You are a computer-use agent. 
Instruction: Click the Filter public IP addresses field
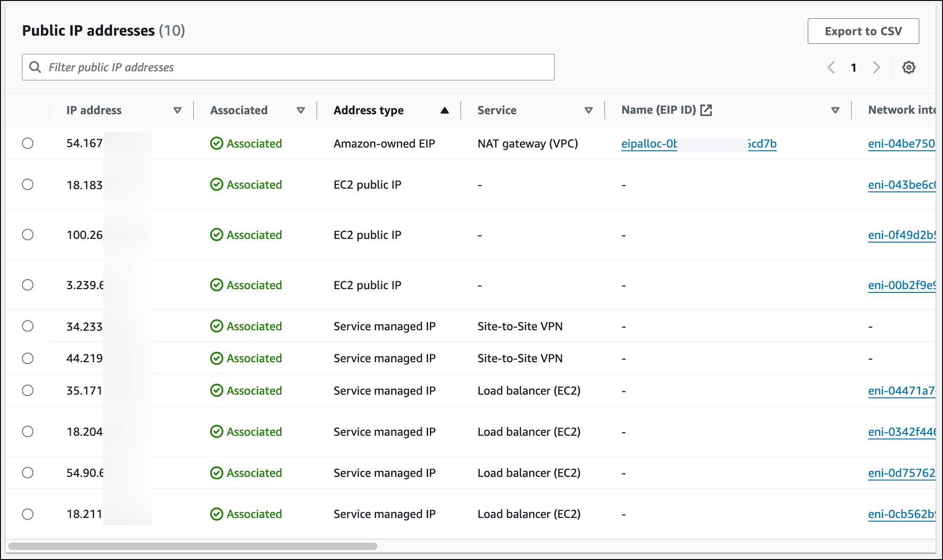tap(288, 67)
